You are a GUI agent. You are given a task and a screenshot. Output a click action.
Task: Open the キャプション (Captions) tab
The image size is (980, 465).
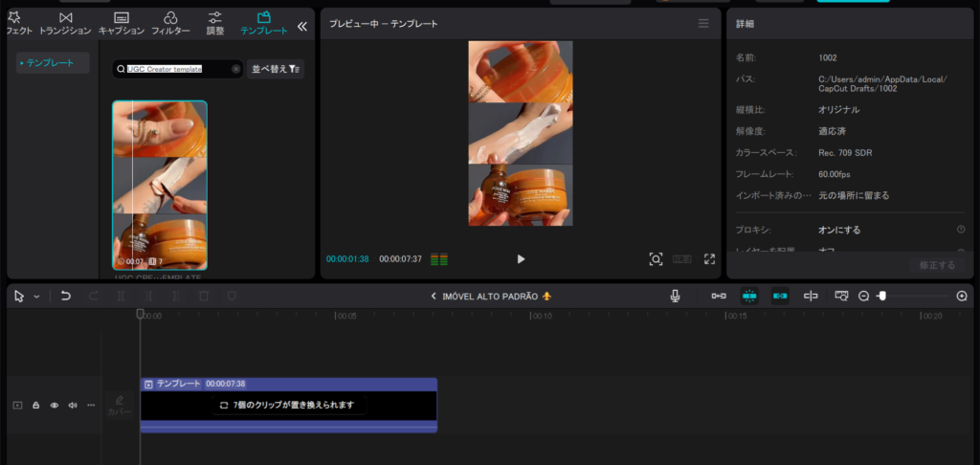122,23
